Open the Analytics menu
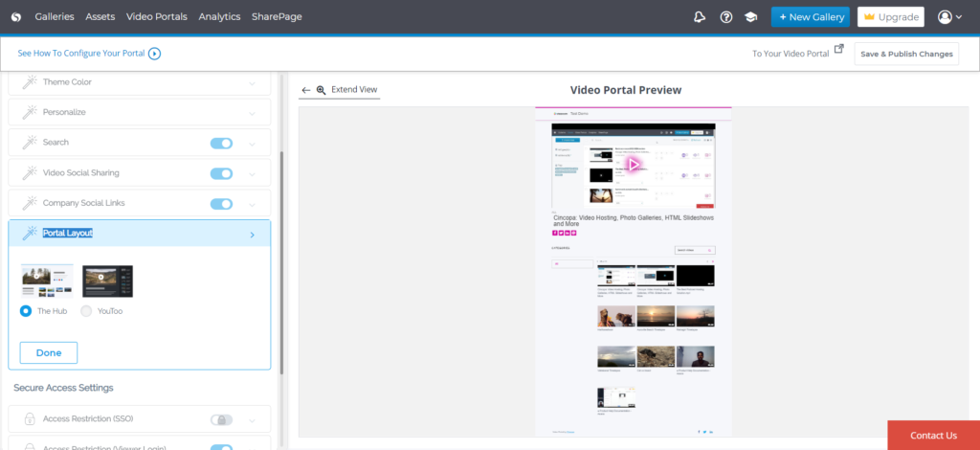 click(x=219, y=17)
